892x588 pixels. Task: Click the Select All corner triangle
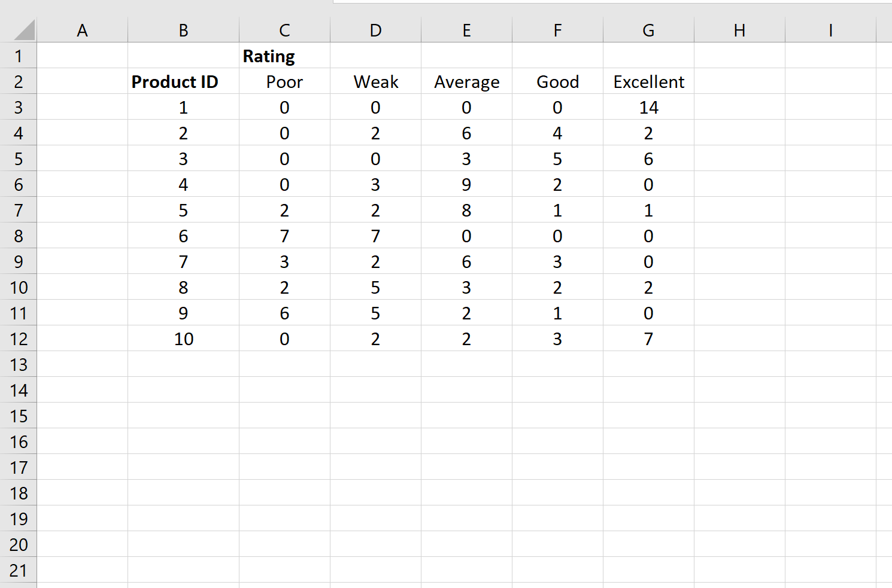24,30
